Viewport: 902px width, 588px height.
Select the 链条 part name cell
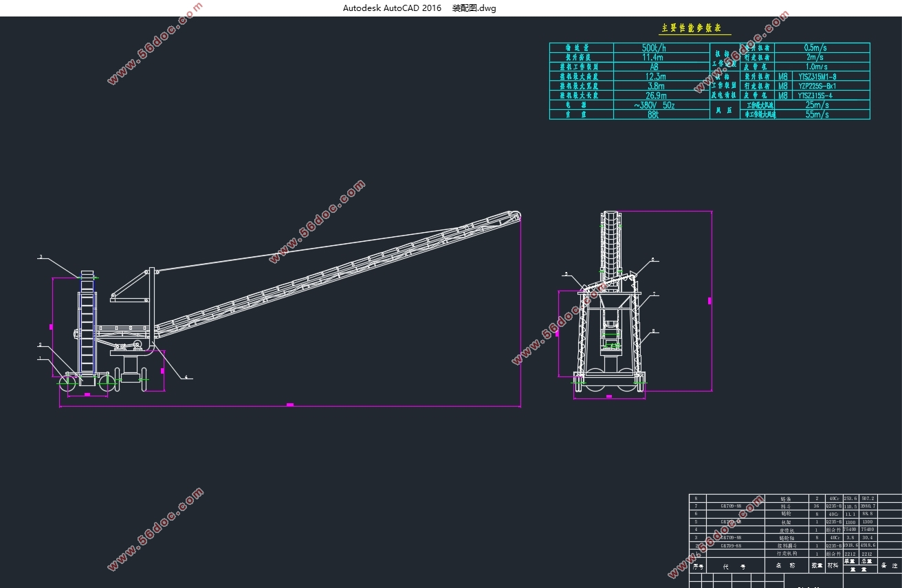click(786, 499)
